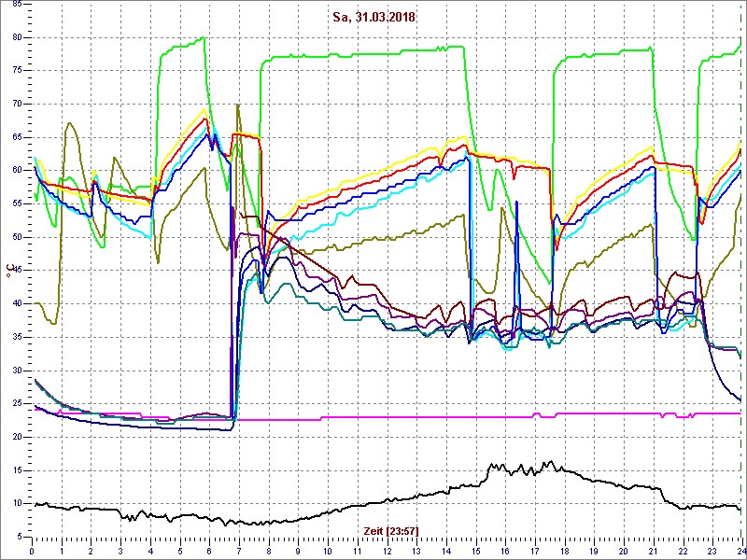This screenshot has width=747, height=560.
Task: Click hour 3 on the time axis
Action: (x=120, y=550)
